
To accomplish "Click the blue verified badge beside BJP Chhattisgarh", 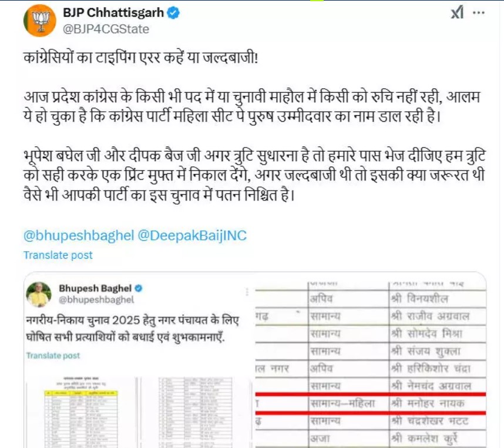I will [x=173, y=13].
